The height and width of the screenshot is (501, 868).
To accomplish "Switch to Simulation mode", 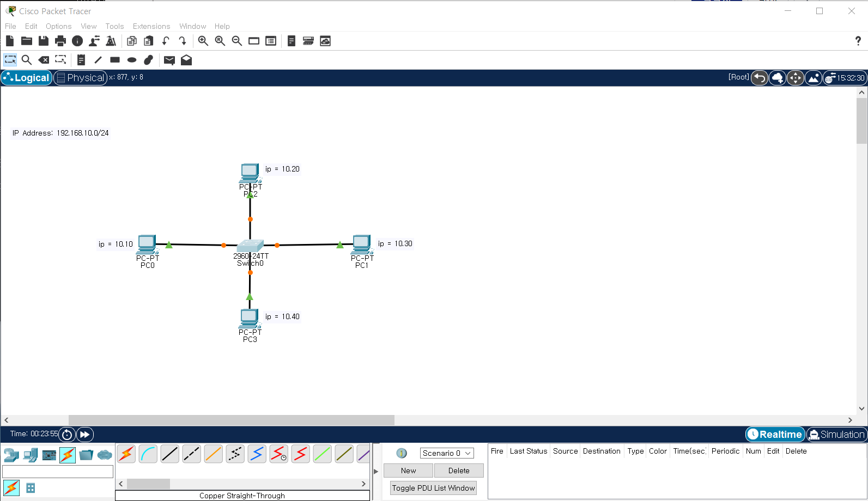I will [x=837, y=435].
